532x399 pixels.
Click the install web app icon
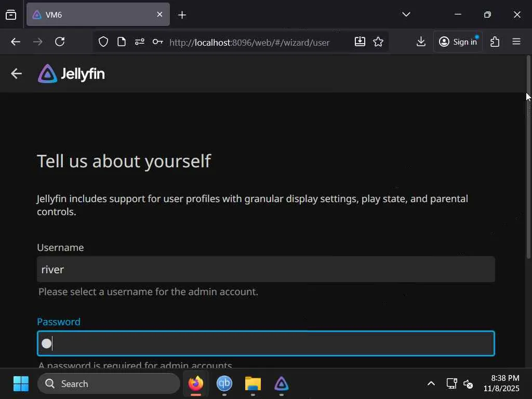click(x=360, y=42)
